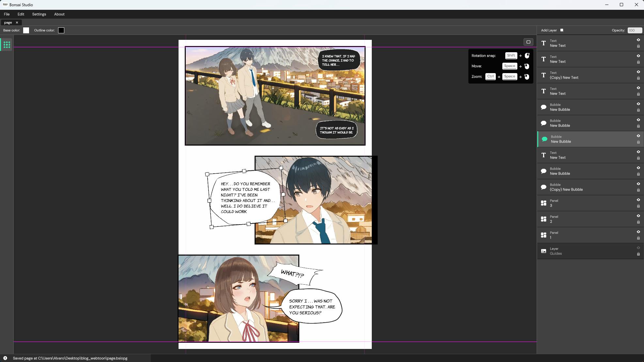The height and width of the screenshot is (362, 644).
Task: Click the lock icon on Guides layer
Action: pyautogui.click(x=638, y=254)
